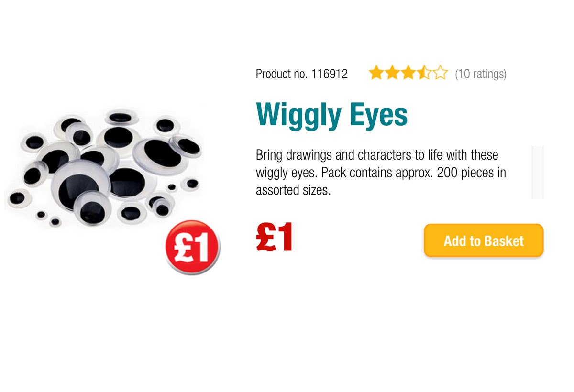Select the second rating star
The height and width of the screenshot is (392, 574).
tap(393, 73)
